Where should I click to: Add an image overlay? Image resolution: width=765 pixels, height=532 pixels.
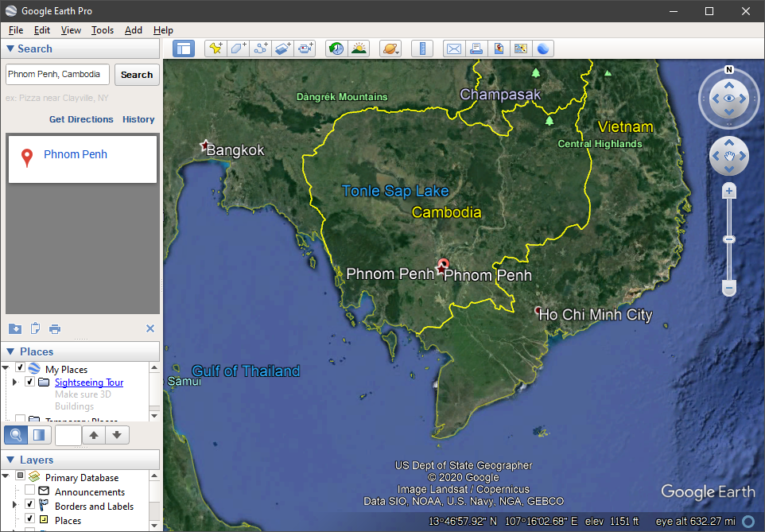[x=283, y=49]
